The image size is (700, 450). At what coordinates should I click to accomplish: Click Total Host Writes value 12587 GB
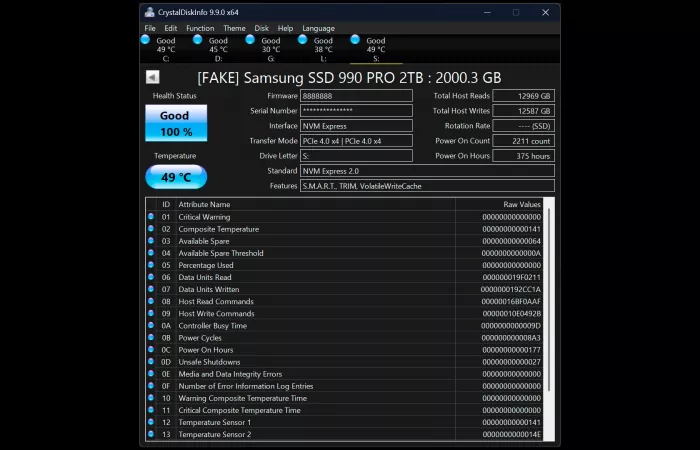tap(524, 111)
